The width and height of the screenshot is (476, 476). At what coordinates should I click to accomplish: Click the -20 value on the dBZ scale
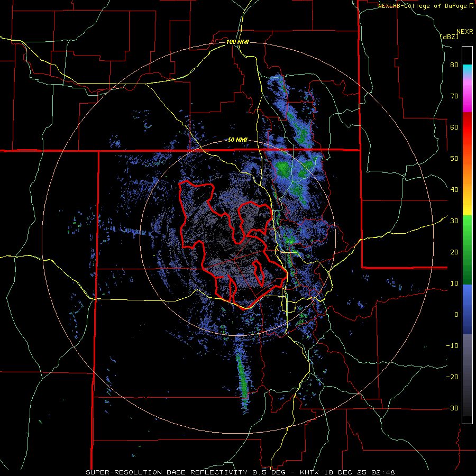tap(452, 377)
